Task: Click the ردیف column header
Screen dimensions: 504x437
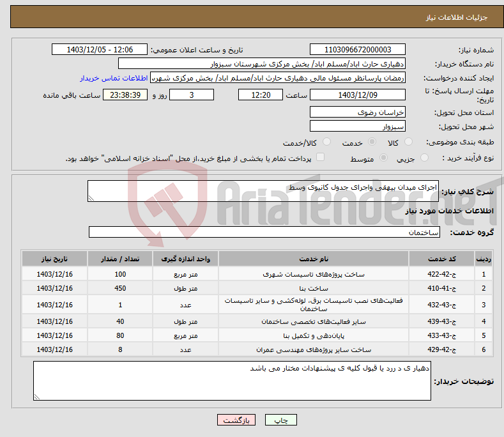Action: 484,259
